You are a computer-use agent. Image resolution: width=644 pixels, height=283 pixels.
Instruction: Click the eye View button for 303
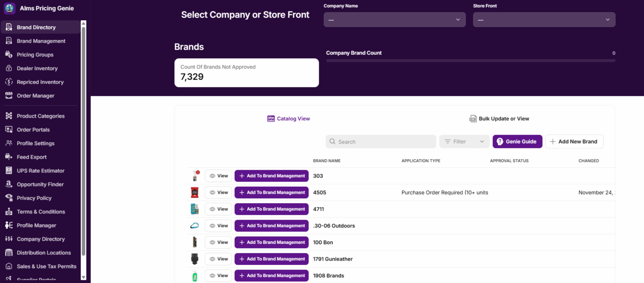pyautogui.click(x=218, y=176)
